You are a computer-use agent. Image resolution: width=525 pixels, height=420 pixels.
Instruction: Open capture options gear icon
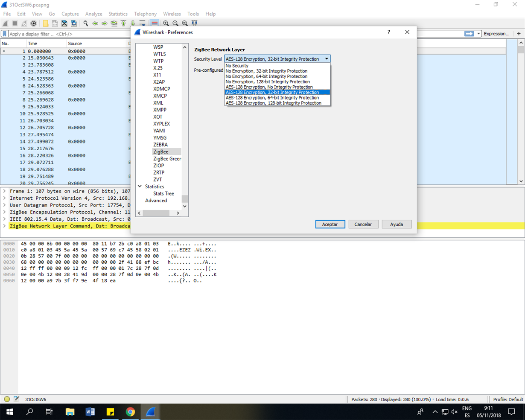coord(34,23)
